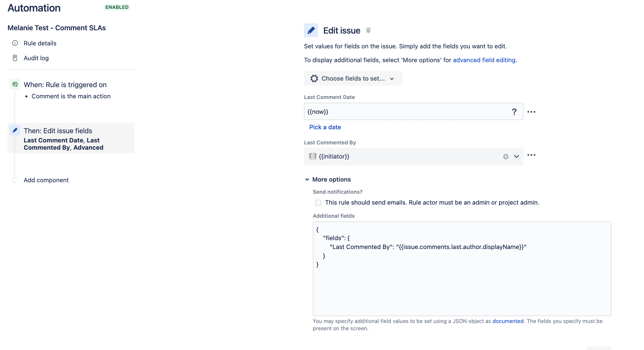Open Rule details in the sidebar
Screen dimensions: 644x350
(40, 43)
